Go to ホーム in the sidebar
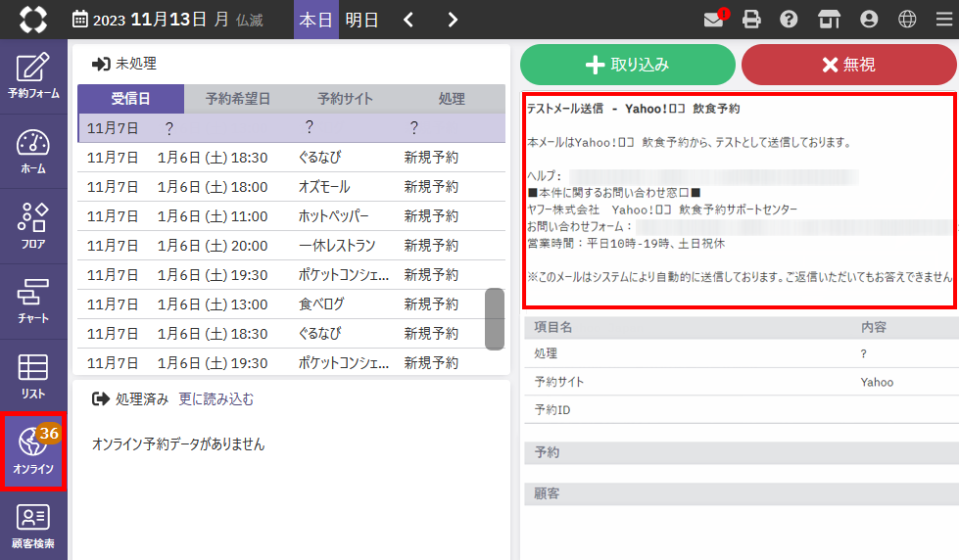The image size is (959, 560). [x=33, y=152]
